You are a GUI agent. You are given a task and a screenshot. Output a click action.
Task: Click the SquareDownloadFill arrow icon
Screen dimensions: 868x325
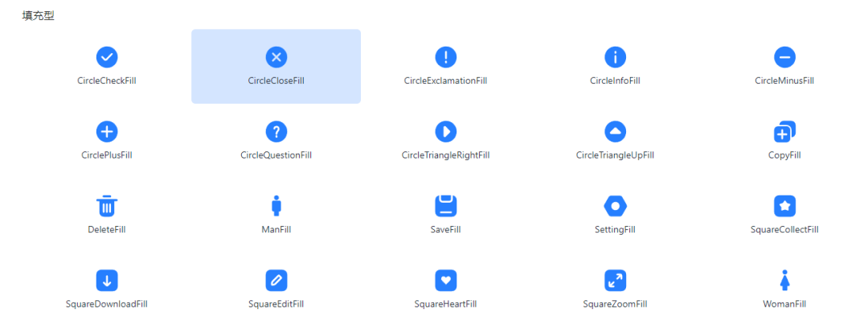[x=107, y=280]
